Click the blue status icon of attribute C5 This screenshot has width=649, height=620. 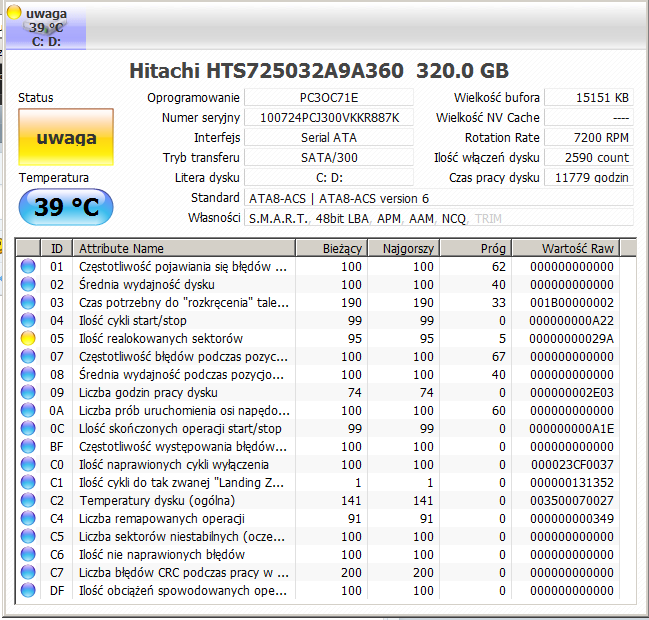(28, 536)
